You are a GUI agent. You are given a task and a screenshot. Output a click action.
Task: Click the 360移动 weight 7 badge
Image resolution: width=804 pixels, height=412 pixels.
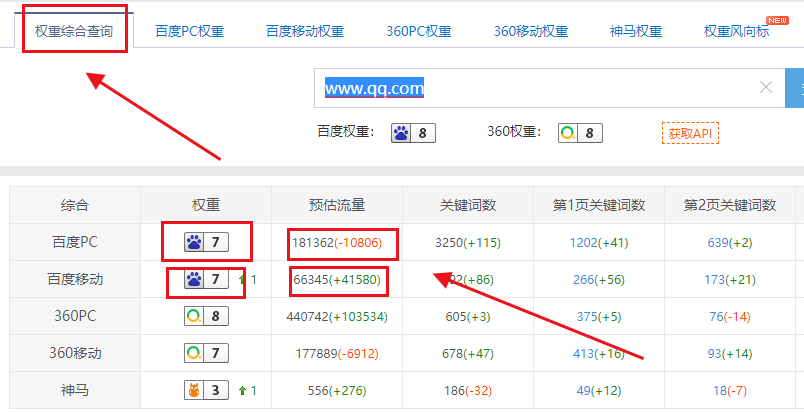click(x=206, y=353)
